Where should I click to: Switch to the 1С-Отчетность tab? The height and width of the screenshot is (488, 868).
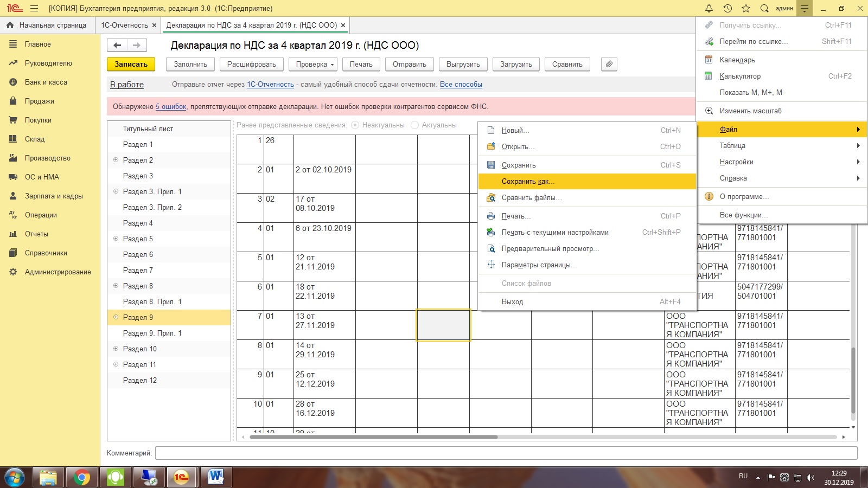coord(124,25)
